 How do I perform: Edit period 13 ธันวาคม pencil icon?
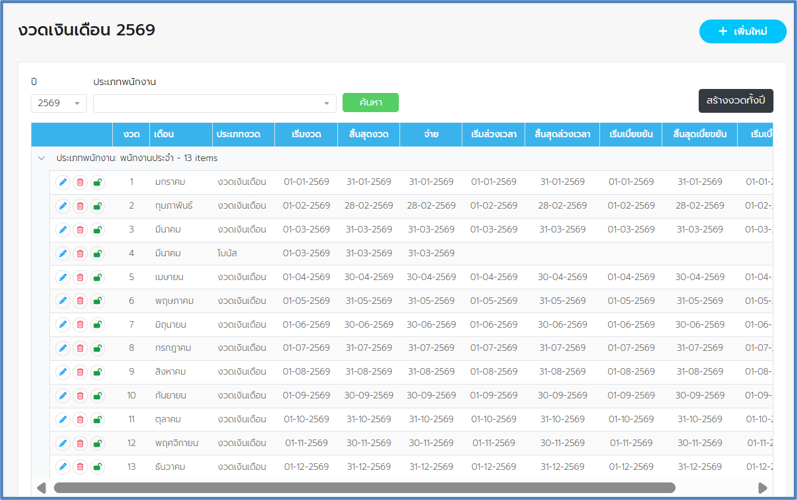(x=63, y=466)
